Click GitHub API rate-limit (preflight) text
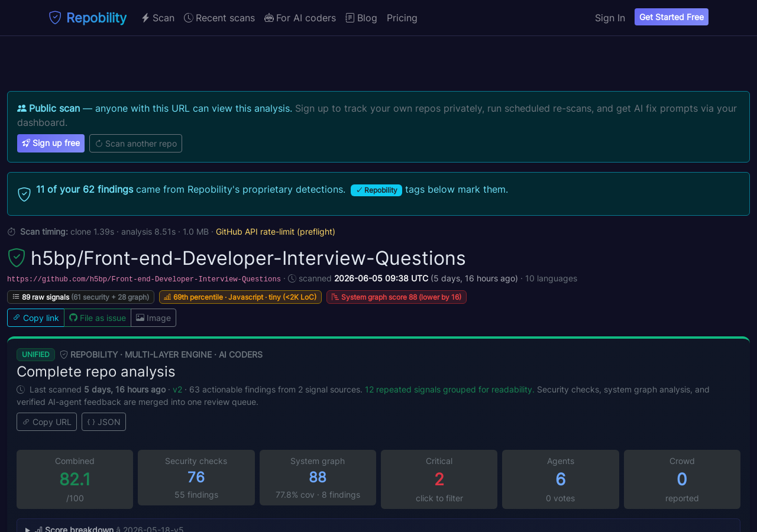The image size is (757, 532). (276, 232)
